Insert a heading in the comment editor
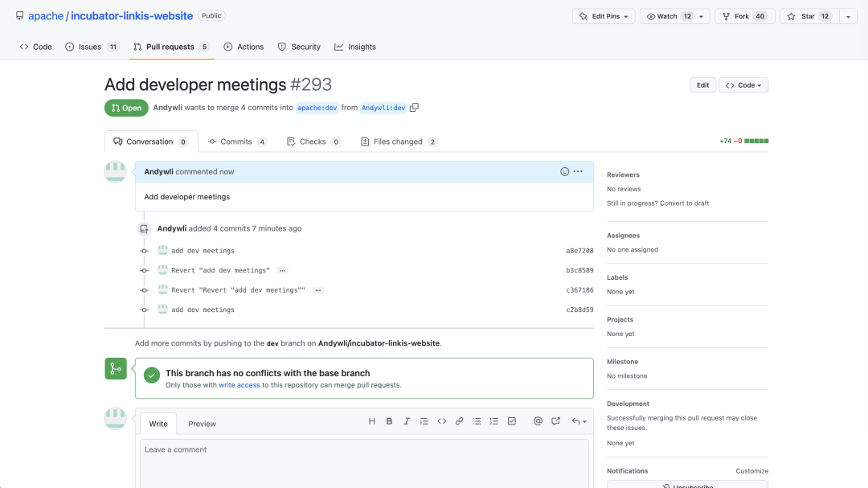The width and height of the screenshot is (868, 488). coord(372,421)
